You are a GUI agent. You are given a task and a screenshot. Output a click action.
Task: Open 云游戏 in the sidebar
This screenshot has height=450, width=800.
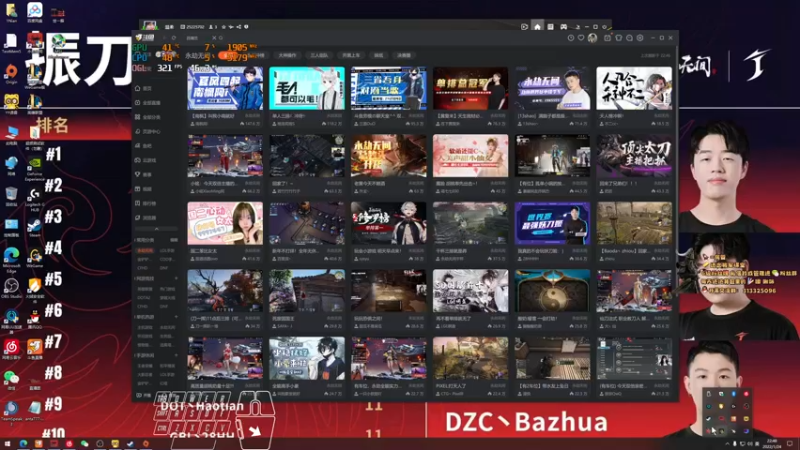pyautogui.click(x=146, y=160)
